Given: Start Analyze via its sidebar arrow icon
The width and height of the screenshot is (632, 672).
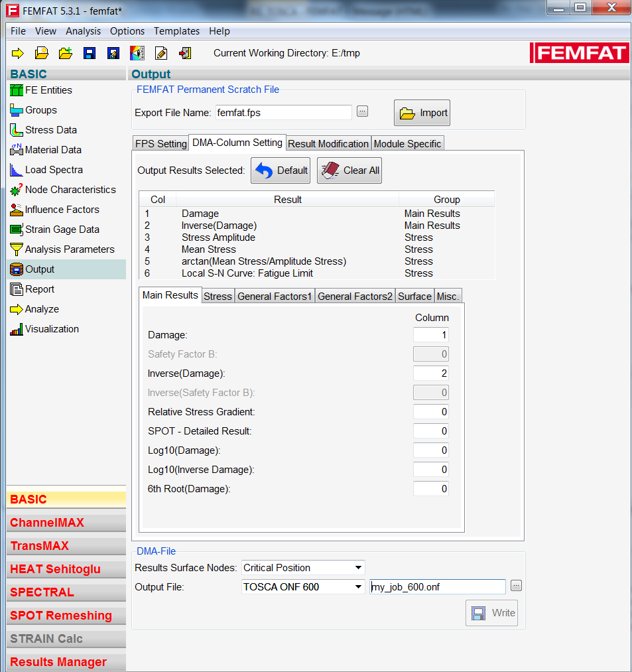Looking at the screenshot, I should (17, 309).
